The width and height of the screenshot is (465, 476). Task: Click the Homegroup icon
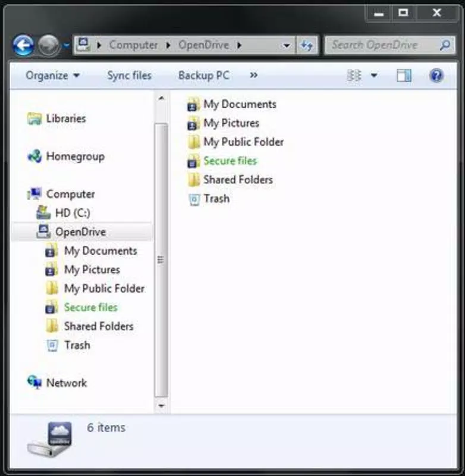coord(34,156)
